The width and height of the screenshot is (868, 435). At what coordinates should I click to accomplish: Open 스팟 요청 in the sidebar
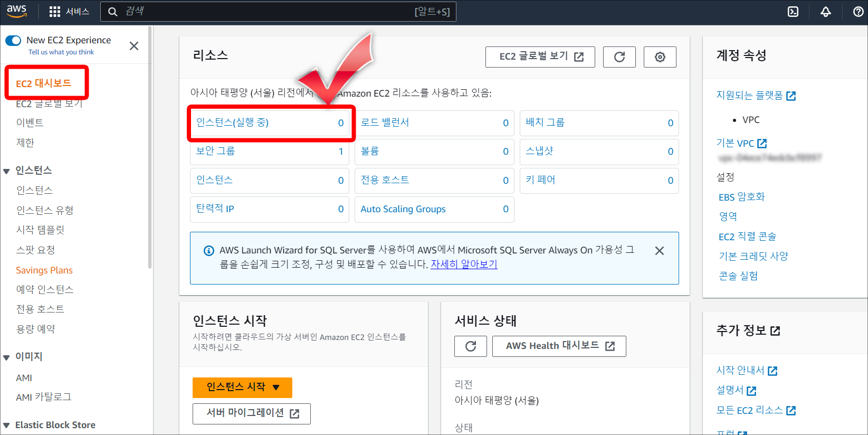(x=35, y=250)
